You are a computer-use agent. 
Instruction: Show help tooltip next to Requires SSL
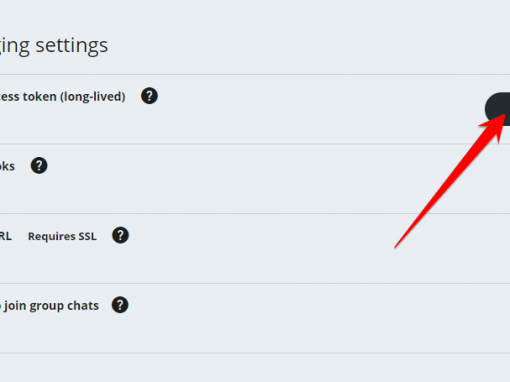tap(120, 235)
